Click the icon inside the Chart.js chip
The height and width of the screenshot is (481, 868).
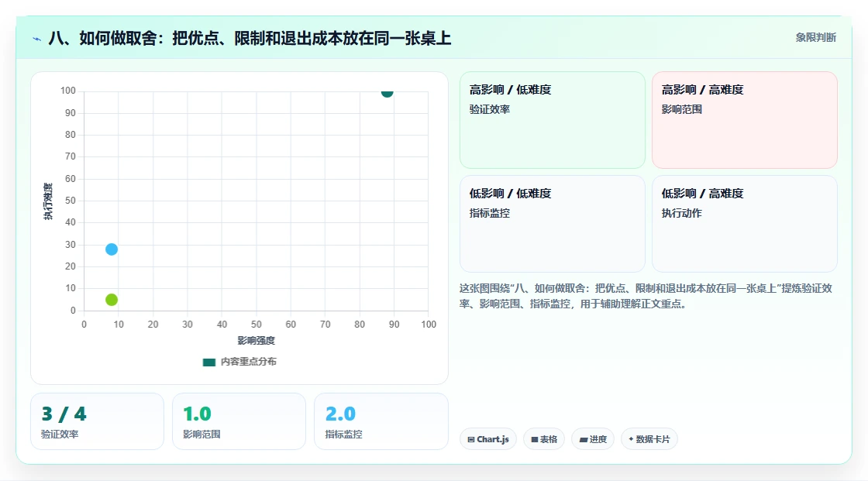coord(471,439)
